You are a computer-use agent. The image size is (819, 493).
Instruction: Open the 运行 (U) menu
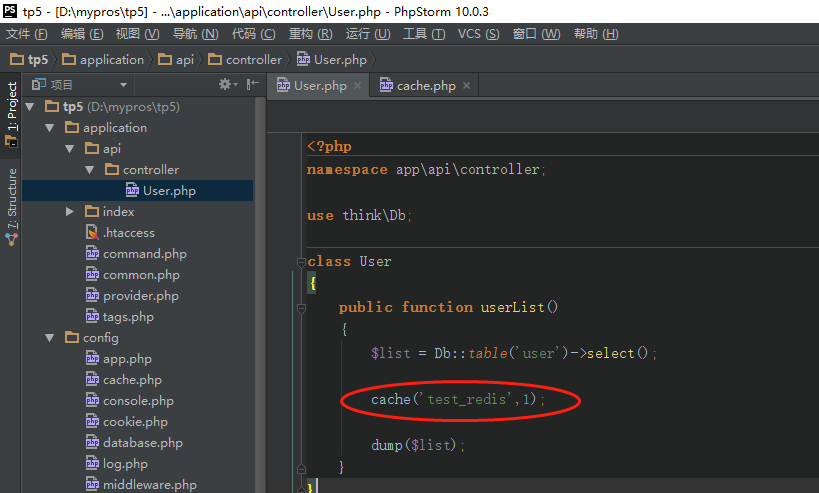368,34
